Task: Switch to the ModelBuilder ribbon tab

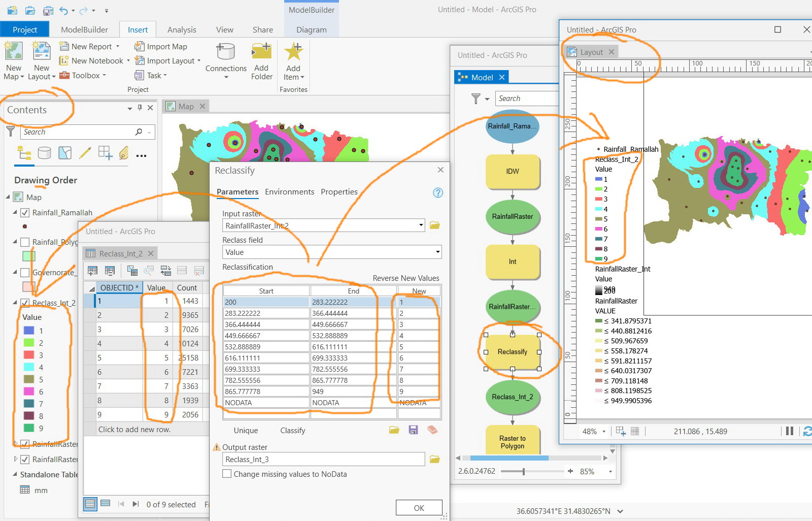Action: pos(84,30)
